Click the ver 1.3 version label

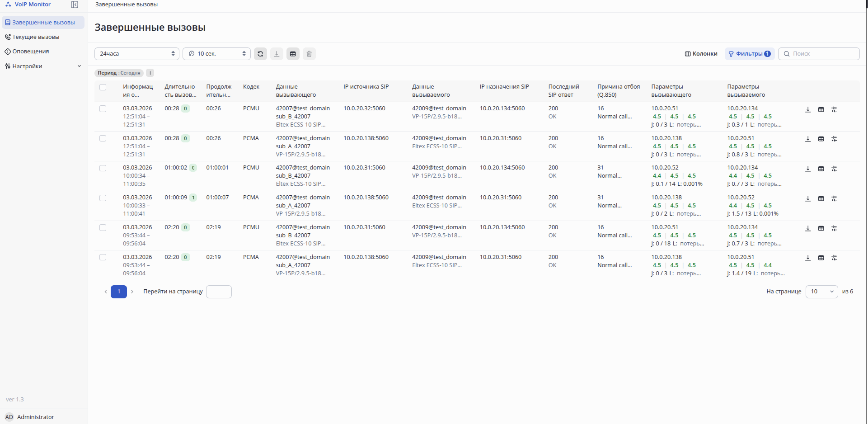tap(15, 400)
